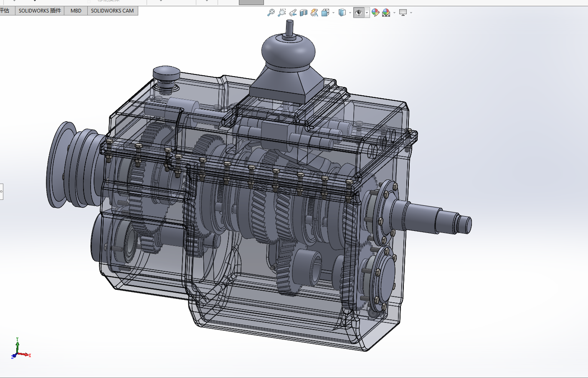Image resolution: width=588 pixels, height=378 pixels.
Task: Toggle the Hide/Show Items eye icon
Action: click(x=359, y=13)
